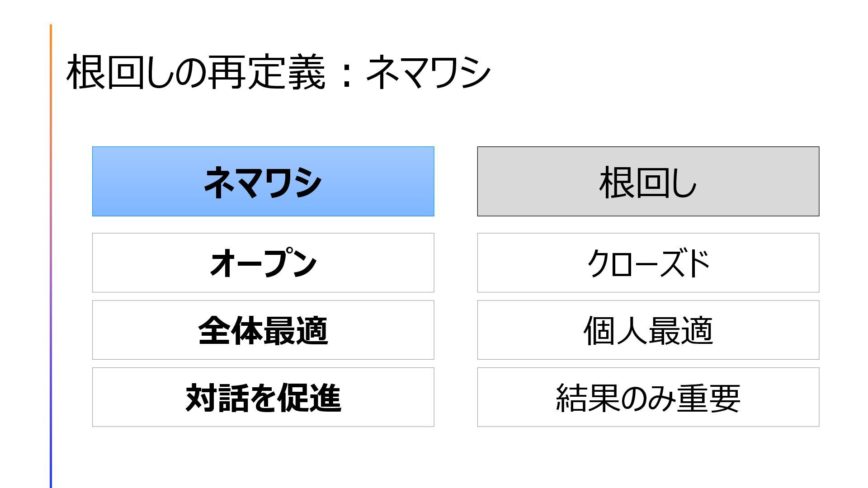Image resolution: width=868 pixels, height=488 pixels.
Task: Click 再定義 in the slide title
Action: [267, 72]
